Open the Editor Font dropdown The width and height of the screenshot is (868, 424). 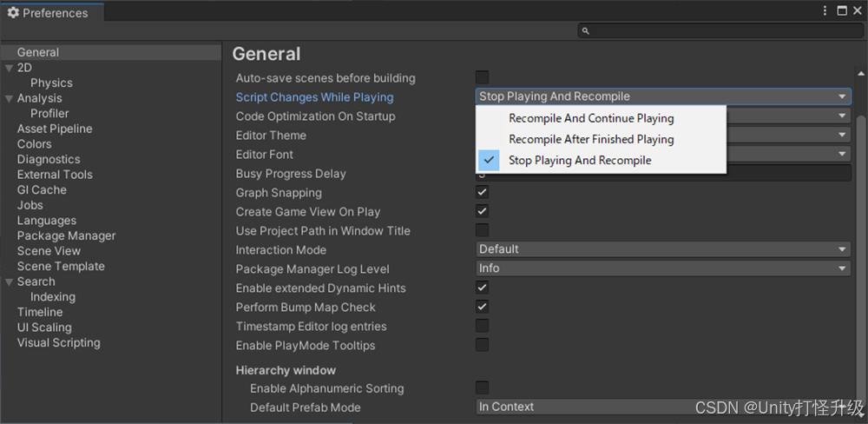pos(788,154)
